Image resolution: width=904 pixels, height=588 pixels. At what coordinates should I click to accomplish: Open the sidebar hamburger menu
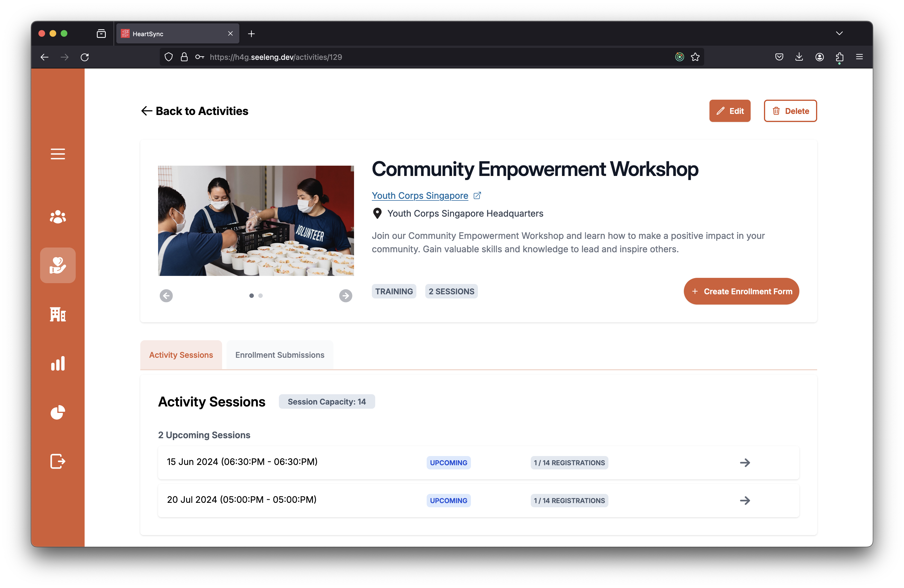tap(58, 154)
